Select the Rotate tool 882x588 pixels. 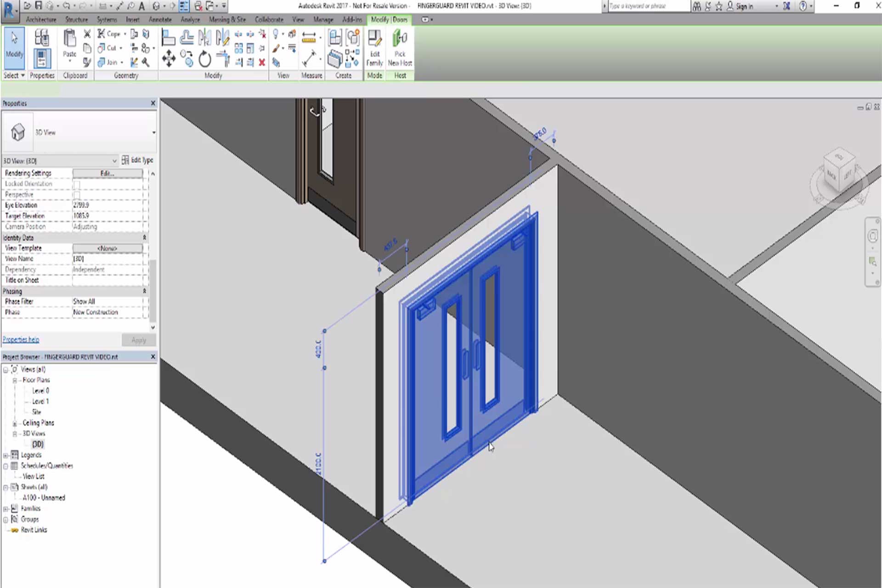pos(205,59)
